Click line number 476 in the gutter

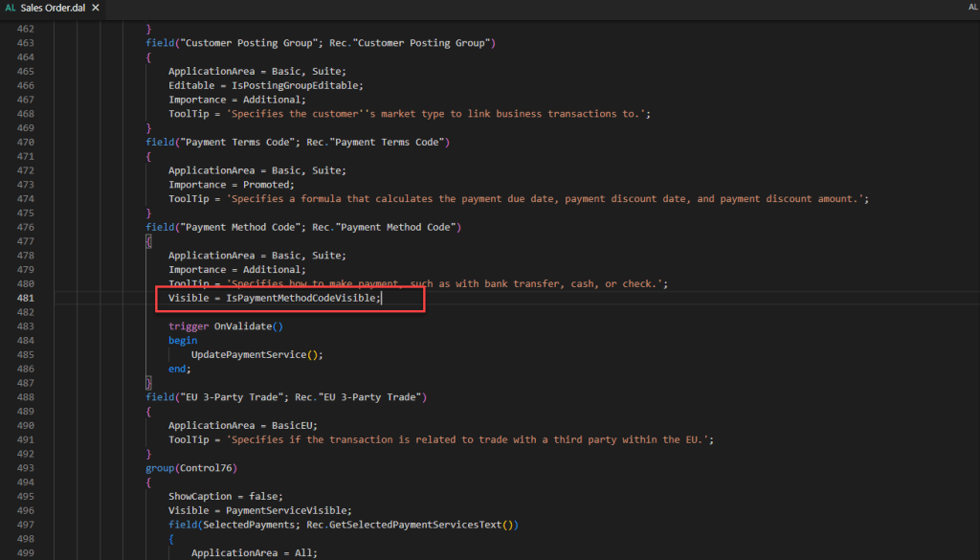pos(26,227)
